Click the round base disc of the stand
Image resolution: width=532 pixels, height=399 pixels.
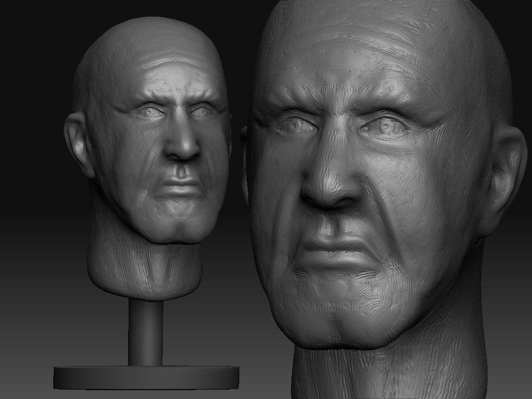(x=146, y=377)
